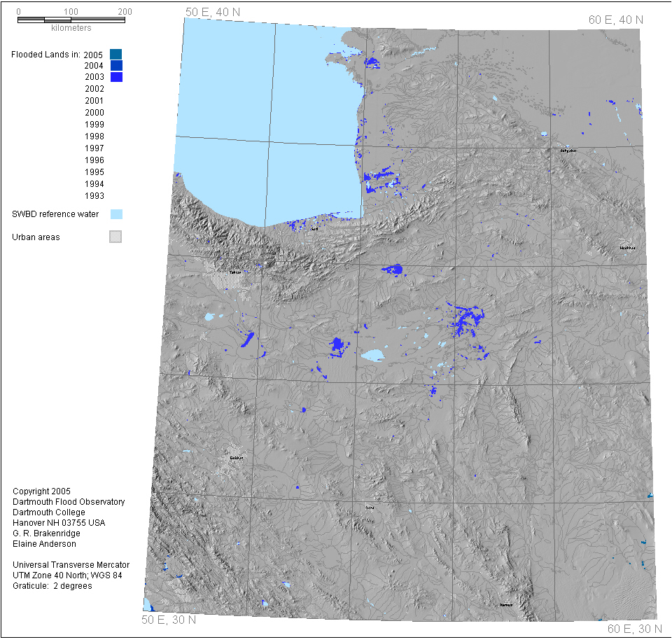Select the Ashgabat city label
The image size is (672, 642).
tap(568, 151)
